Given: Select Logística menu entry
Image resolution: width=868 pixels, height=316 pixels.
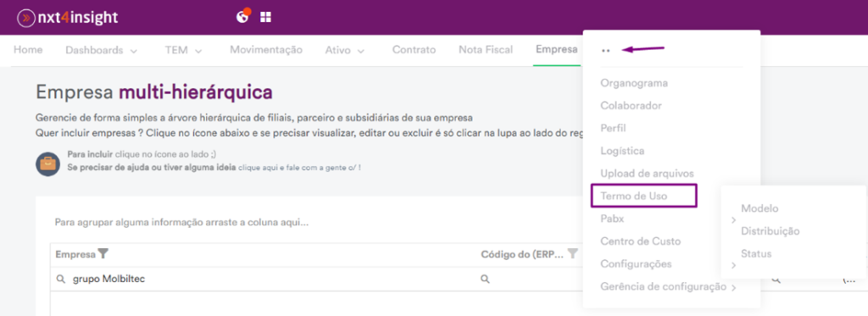Looking at the screenshot, I should (622, 151).
